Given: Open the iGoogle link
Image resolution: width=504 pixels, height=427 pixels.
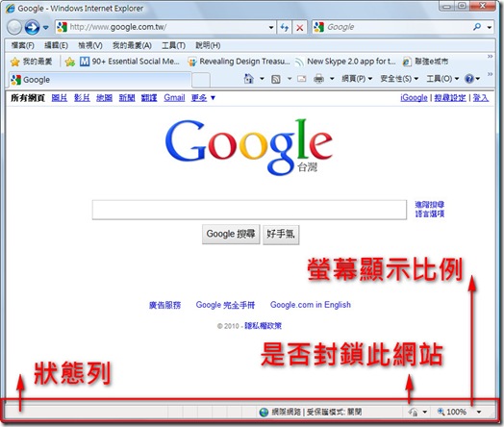Looking at the screenshot, I should (414, 98).
